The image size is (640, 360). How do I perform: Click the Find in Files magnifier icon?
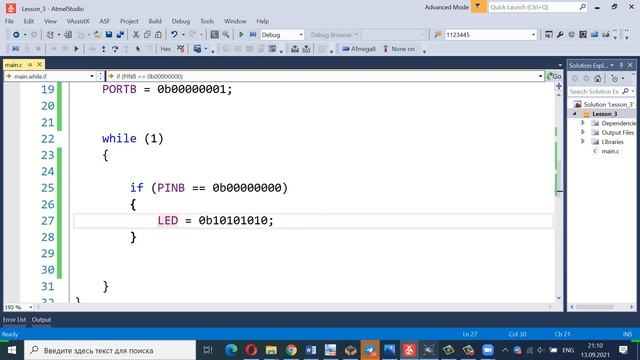pyautogui.click(x=226, y=35)
